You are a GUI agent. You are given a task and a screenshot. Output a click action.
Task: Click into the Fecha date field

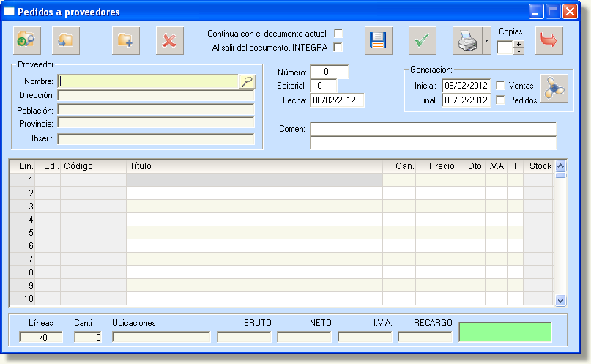337,100
